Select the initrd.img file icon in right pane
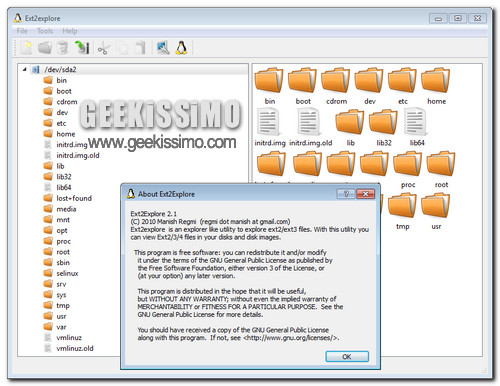 click(x=269, y=122)
